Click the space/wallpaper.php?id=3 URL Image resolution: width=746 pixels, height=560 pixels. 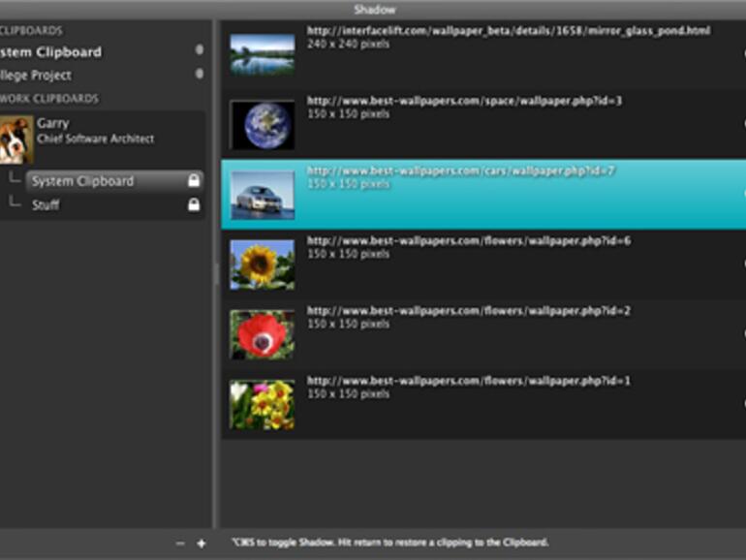[x=464, y=101]
